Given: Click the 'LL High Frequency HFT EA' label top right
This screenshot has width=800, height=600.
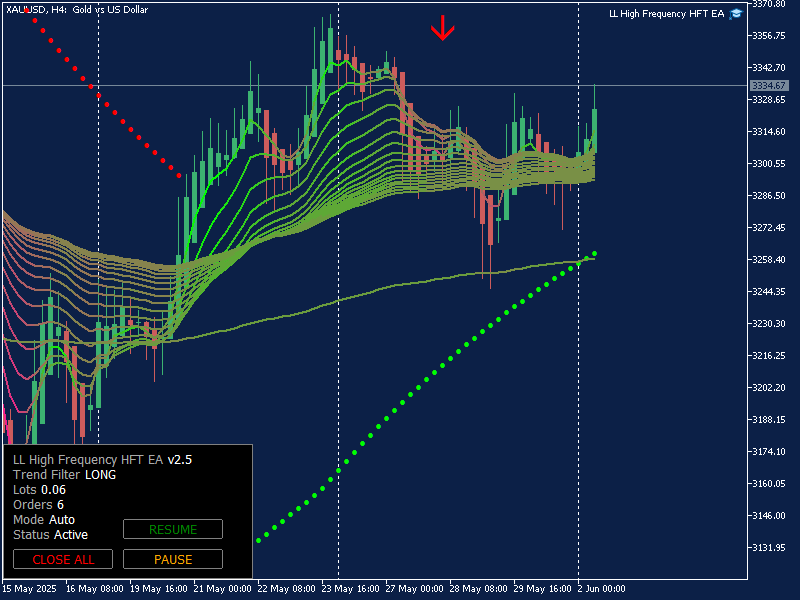Looking at the screenshot, I should click(666, 14).
